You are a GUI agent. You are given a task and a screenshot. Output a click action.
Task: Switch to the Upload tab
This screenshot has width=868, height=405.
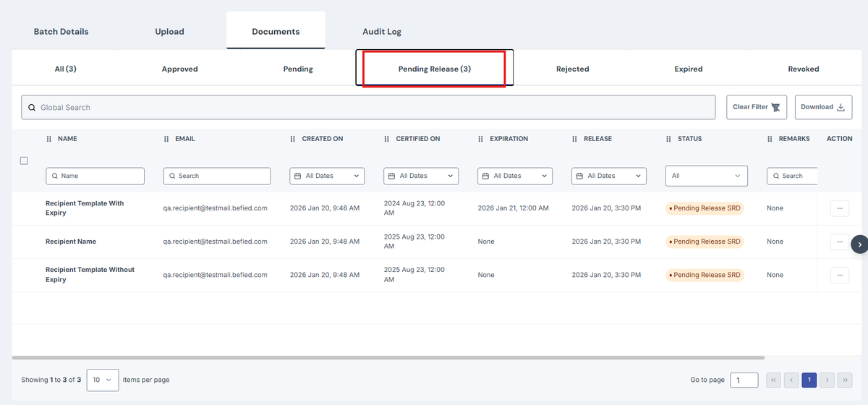click(x=169, y=32)
